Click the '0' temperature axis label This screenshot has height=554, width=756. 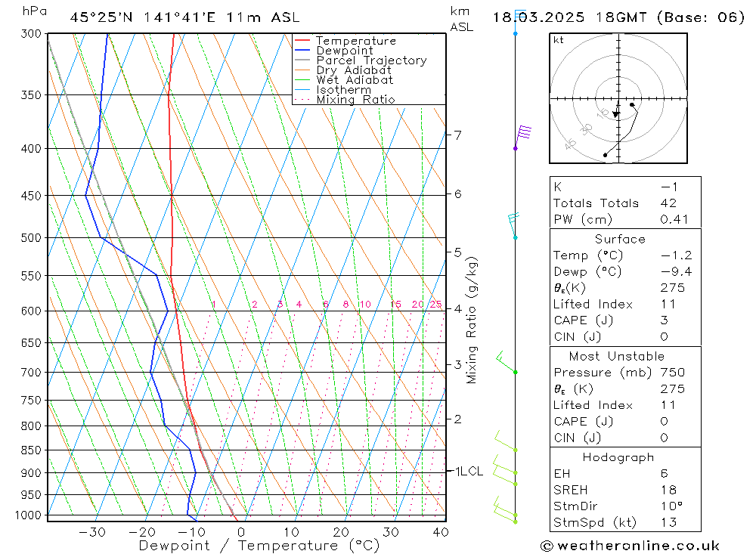pyautogui.click(x=241, y=532)
